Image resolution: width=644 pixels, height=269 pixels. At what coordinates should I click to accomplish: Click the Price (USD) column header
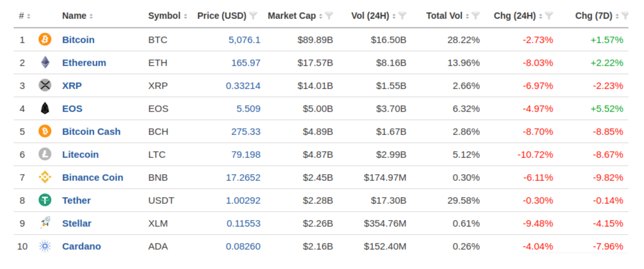pyautogui.click(x=222, y=16)
